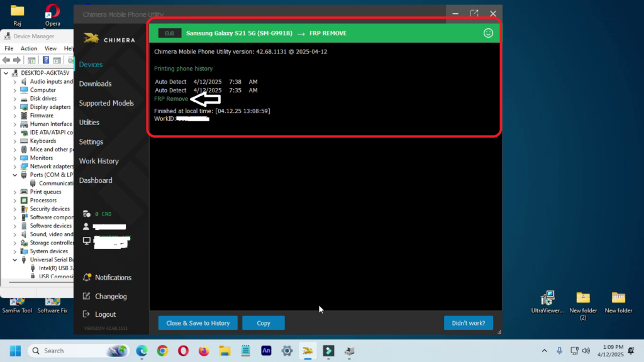Open Supported Models in Chimera sidebar
644x362 pixels.
click(106, 103)
